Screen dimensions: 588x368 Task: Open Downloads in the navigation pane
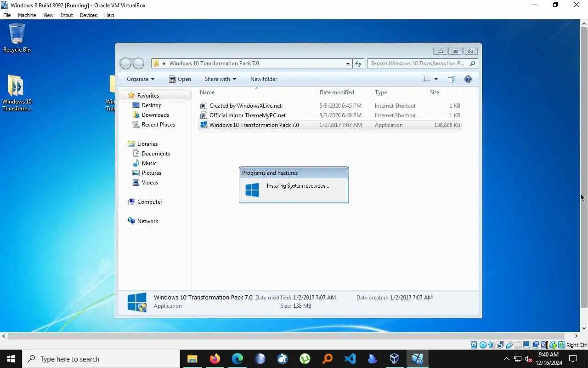pos(155,115)
